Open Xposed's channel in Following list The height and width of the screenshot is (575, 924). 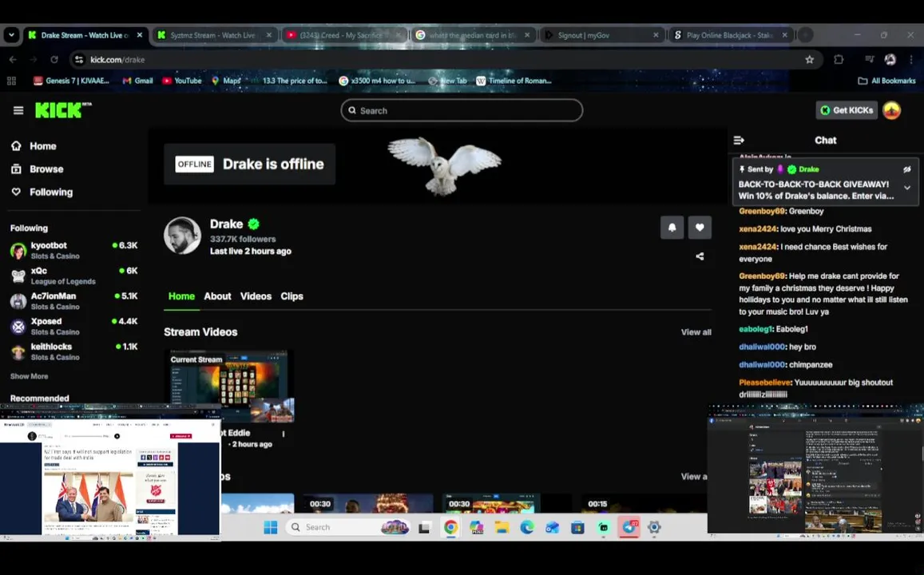(x=73, y=327)
